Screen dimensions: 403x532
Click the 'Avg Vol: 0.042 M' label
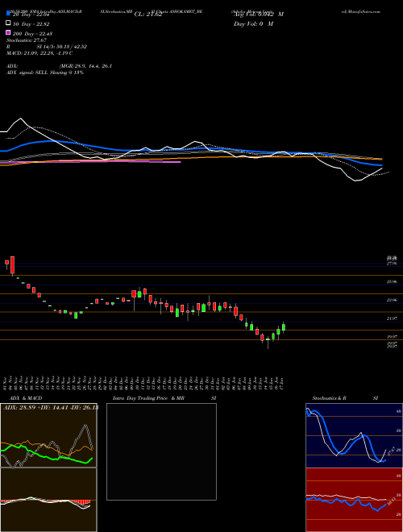coord(258,15)
